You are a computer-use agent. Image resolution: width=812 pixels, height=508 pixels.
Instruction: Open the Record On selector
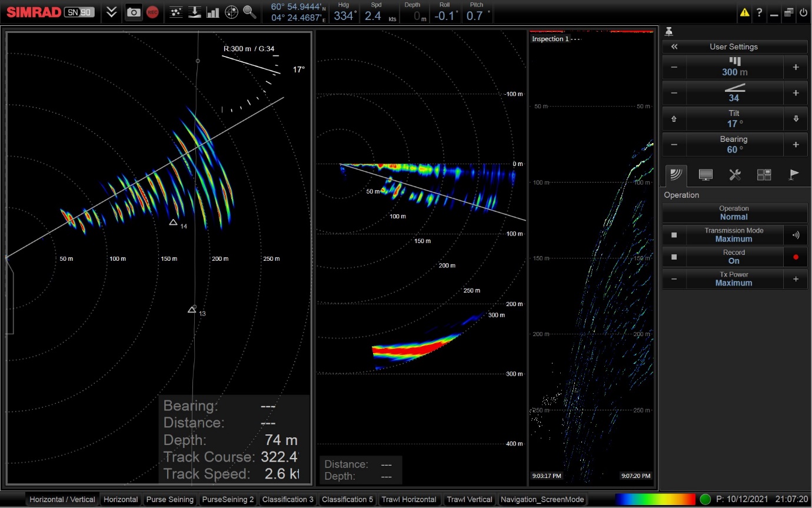(x=734, y=257)
